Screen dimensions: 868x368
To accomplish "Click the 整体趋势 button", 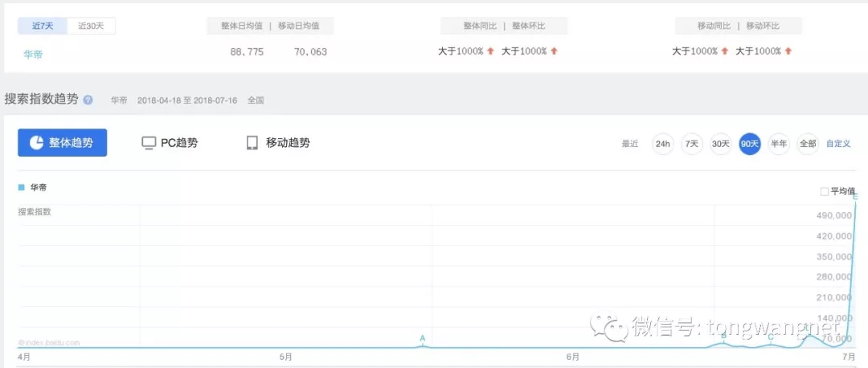I will (x=63, y=143).
